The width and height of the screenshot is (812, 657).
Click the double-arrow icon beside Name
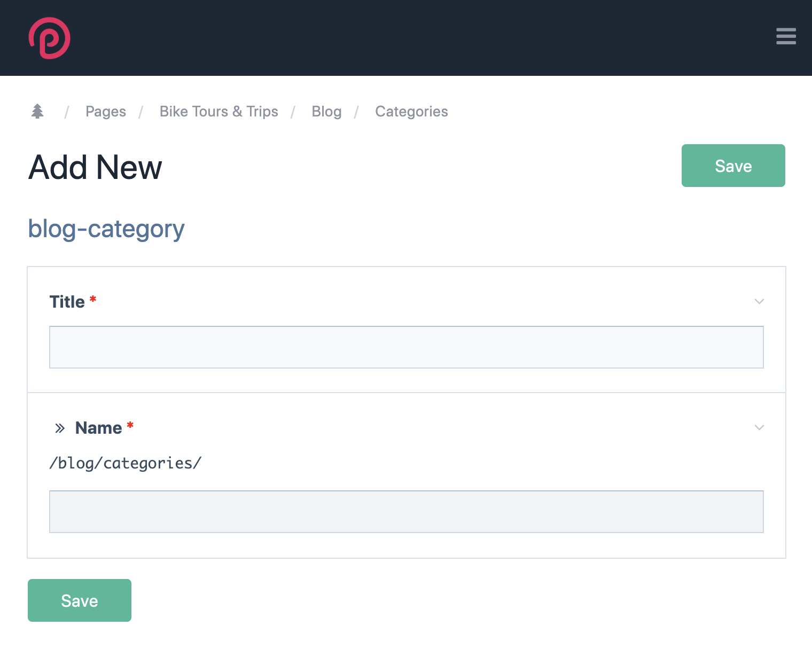point(60,427)
